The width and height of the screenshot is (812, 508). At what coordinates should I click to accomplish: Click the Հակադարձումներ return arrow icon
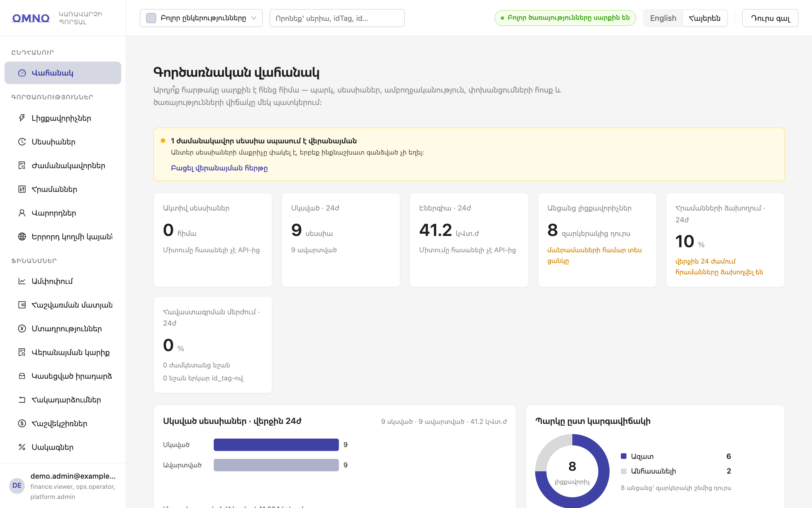click(x=22, y=400)
